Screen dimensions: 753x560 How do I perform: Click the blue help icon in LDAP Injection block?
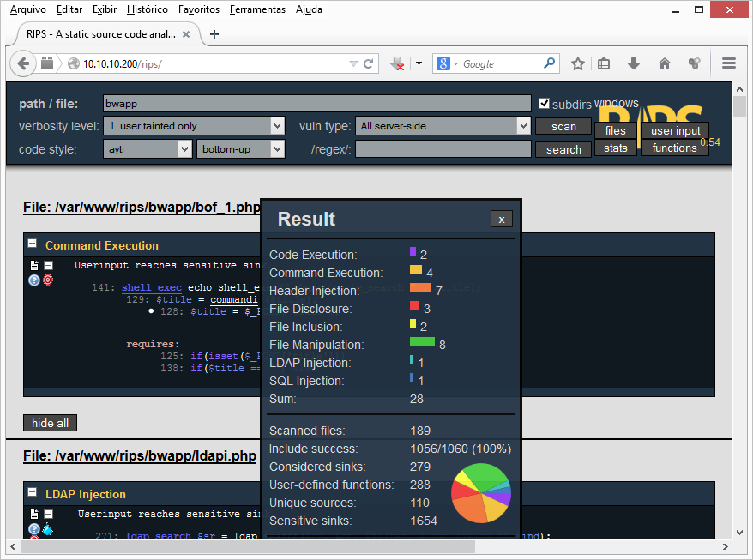[34, 529]
